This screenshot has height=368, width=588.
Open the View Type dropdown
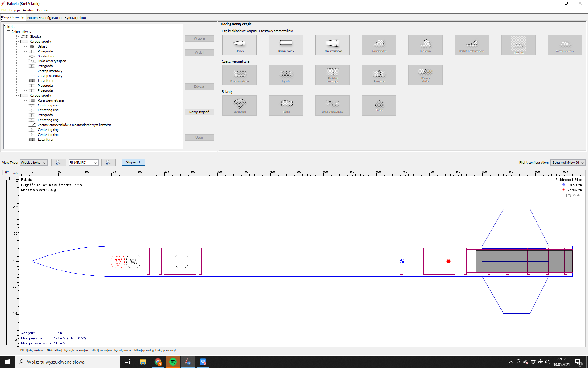[x=34, y=163]
